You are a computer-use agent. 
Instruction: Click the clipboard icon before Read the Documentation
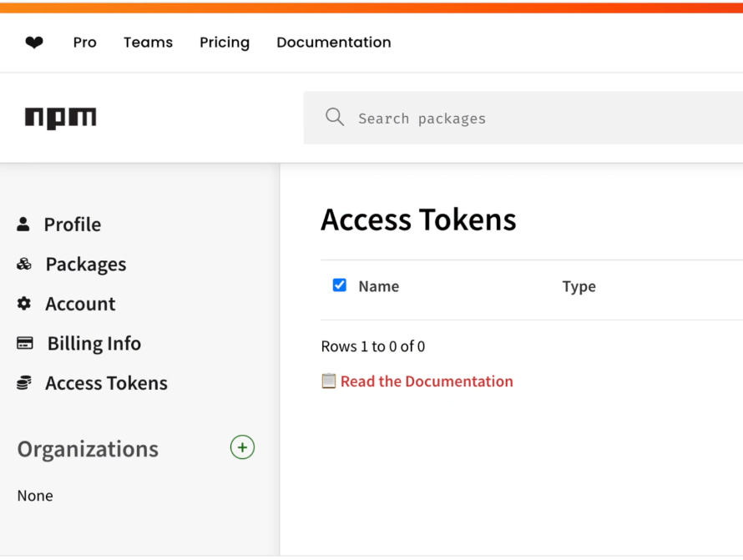pyautogui.click(x=329, y=381)
